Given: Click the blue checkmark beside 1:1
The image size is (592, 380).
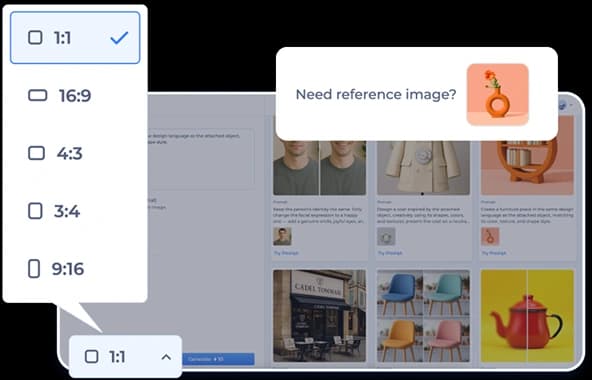Looking at the screenshot, I should (x=119, y=38).
